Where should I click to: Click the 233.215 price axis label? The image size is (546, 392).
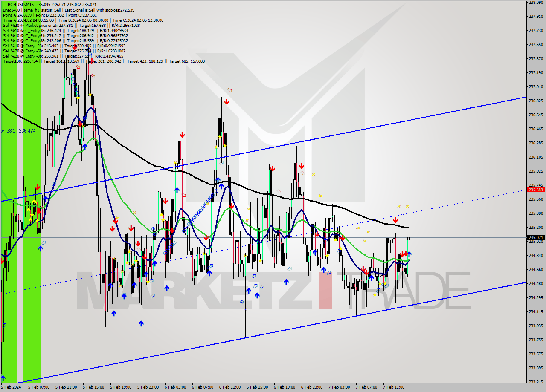pos(536,382)
